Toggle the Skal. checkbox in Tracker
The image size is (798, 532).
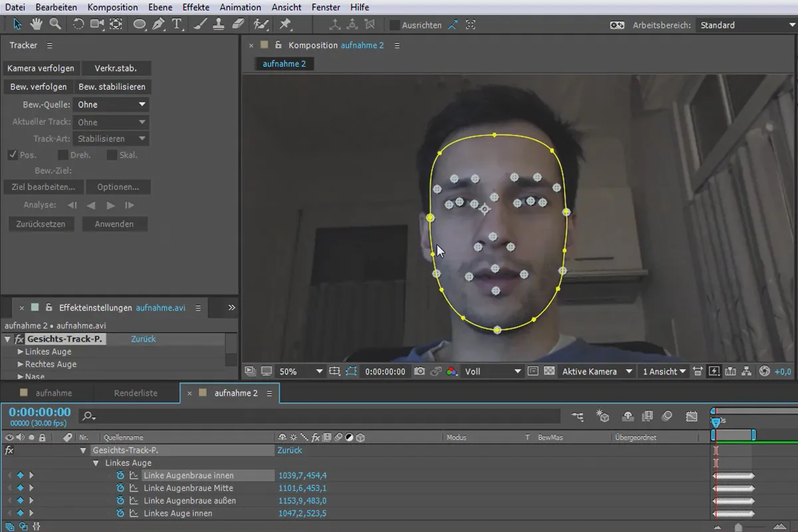click(x=112, y=155)
